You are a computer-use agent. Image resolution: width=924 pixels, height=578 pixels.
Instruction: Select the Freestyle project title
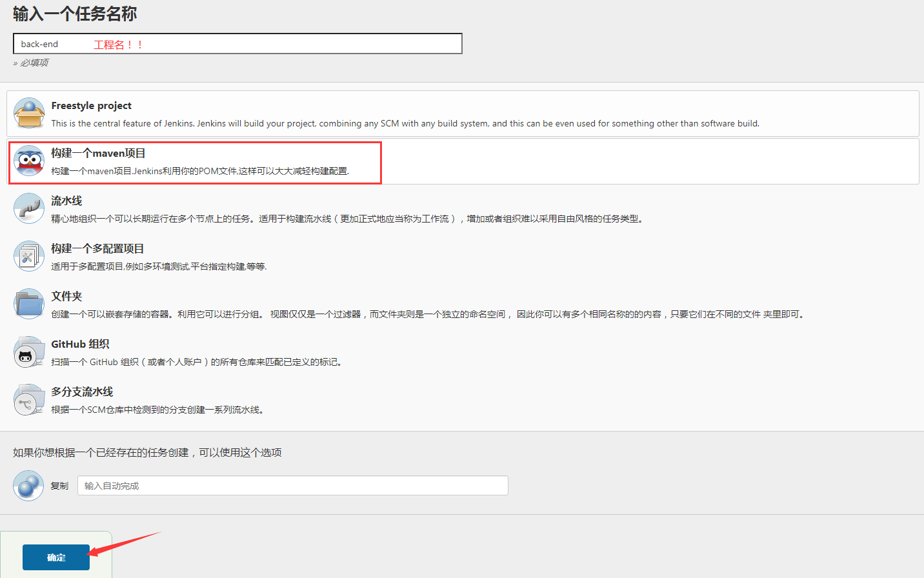coord(91,106)
